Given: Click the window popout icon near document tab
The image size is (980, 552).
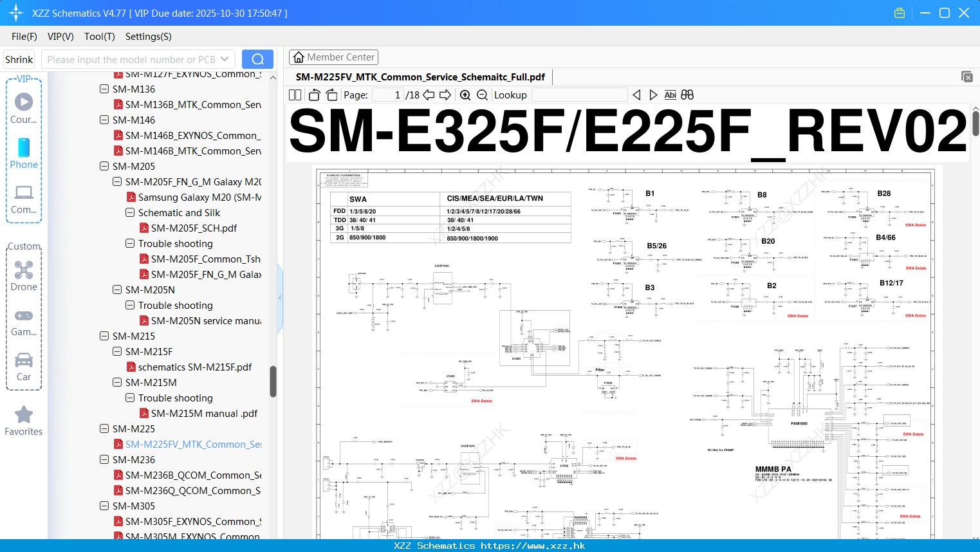Looking at the screenshot, I should 966,77.
